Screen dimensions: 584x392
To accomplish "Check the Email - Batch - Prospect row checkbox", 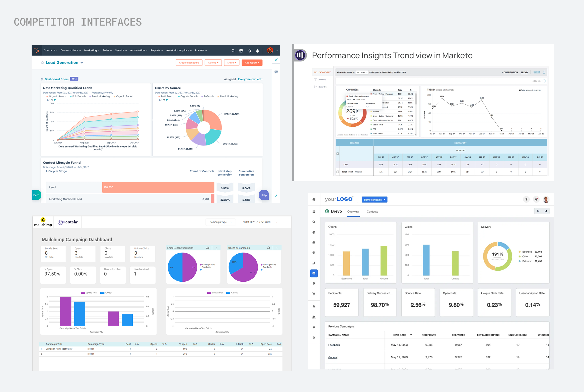I will pos(337,172).
